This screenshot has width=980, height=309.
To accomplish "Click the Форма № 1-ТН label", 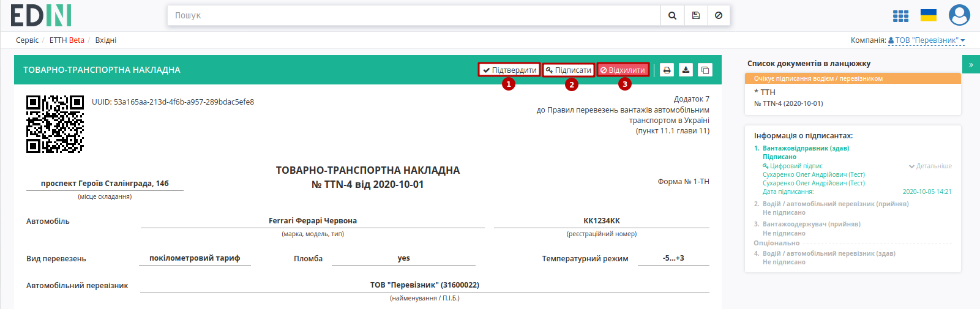I will [684, 182].
